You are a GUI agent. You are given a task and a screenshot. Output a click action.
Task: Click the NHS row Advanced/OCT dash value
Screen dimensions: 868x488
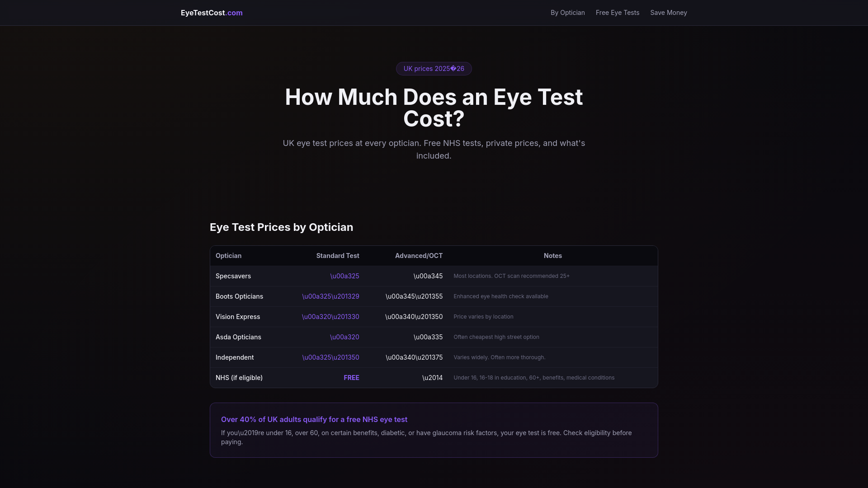point(432,378)
